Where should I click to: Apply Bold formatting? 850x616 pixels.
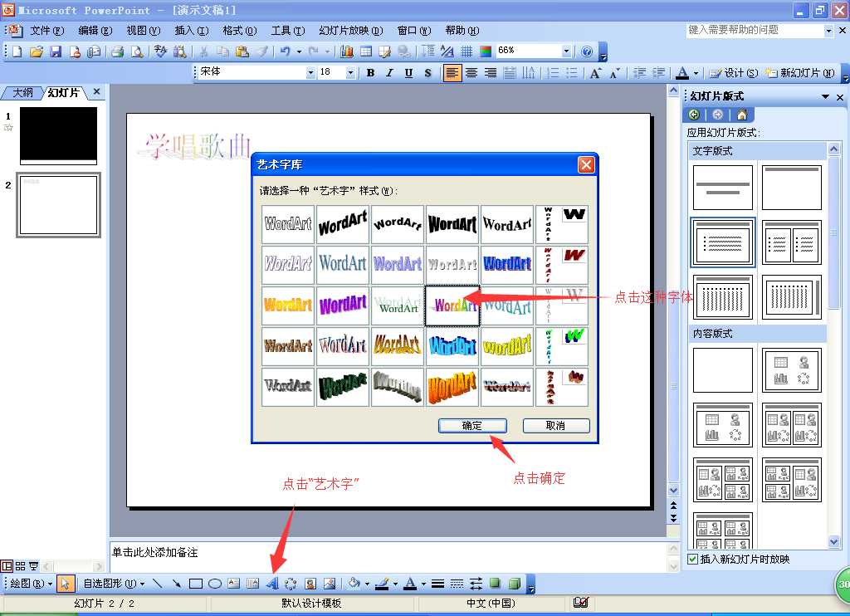point(370,73)
